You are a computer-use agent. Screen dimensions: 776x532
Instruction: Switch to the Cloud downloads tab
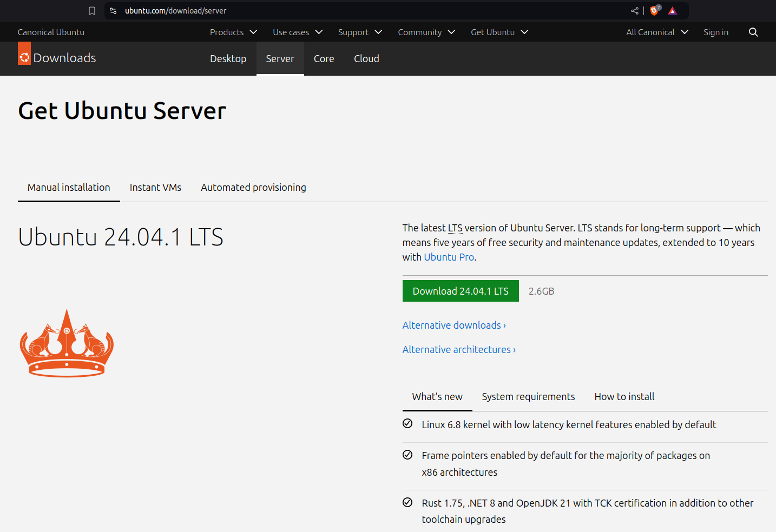366,59
